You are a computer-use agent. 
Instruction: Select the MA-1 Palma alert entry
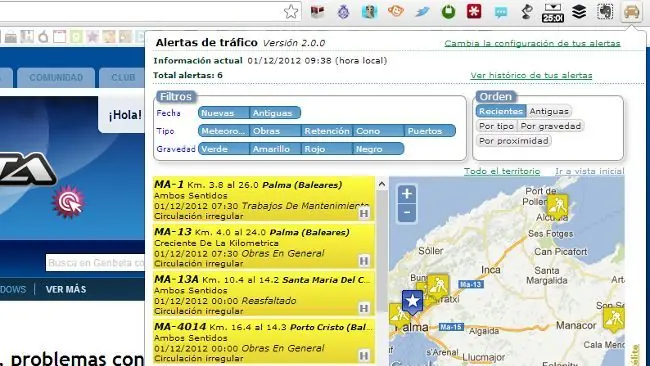[264, 200]
